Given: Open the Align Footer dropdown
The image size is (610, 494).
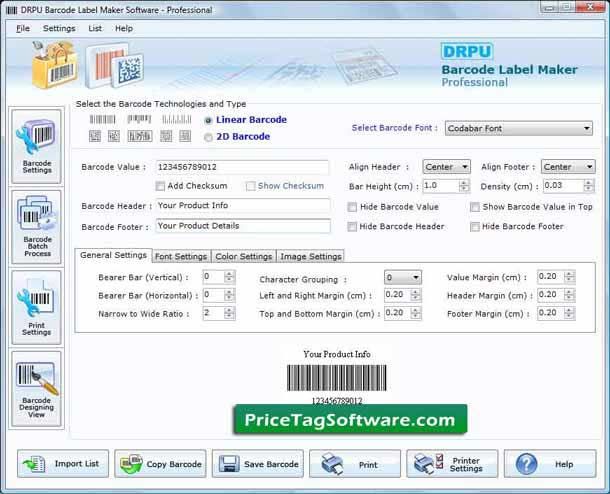Looking at the screenshot, I should click(568, 167).
